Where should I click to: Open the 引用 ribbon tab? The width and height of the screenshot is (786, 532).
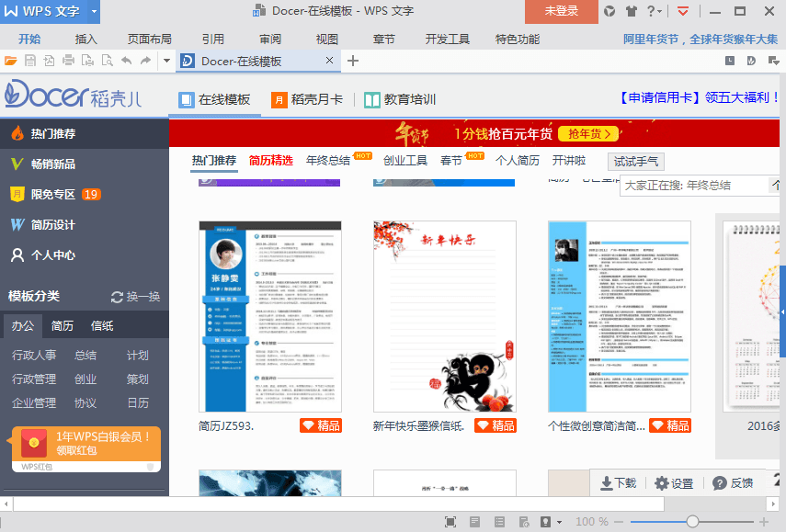(213, 40)
